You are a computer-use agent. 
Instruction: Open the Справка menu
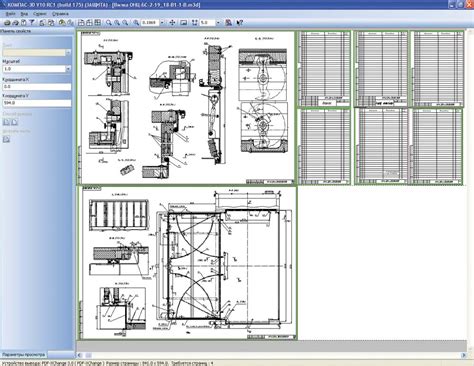point(60,14)
